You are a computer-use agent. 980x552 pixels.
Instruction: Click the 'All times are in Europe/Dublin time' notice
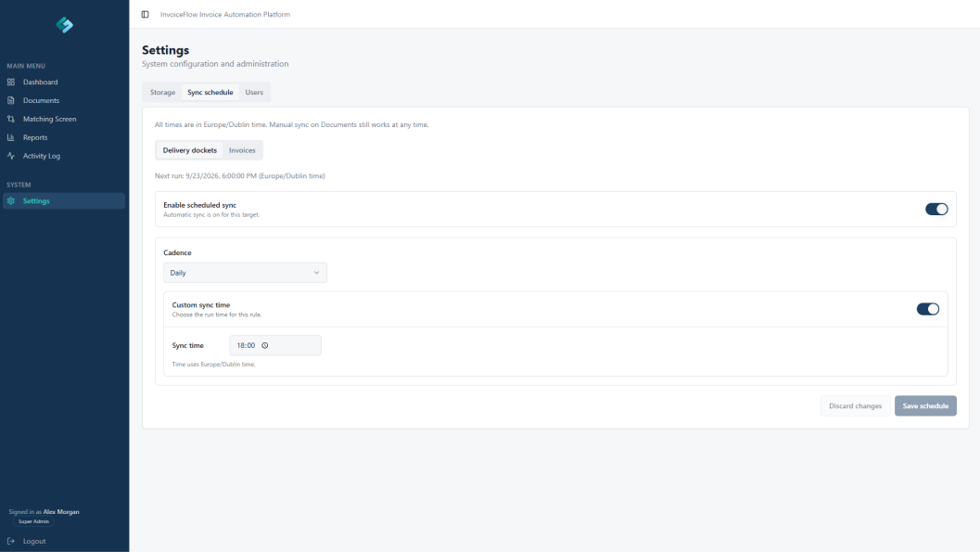click(292, 124)
